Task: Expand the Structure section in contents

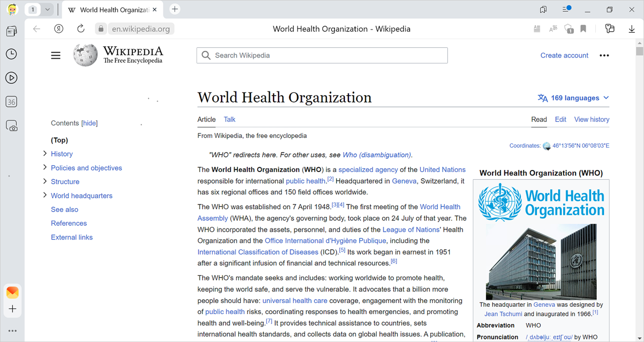Action: tap(45, 181)
